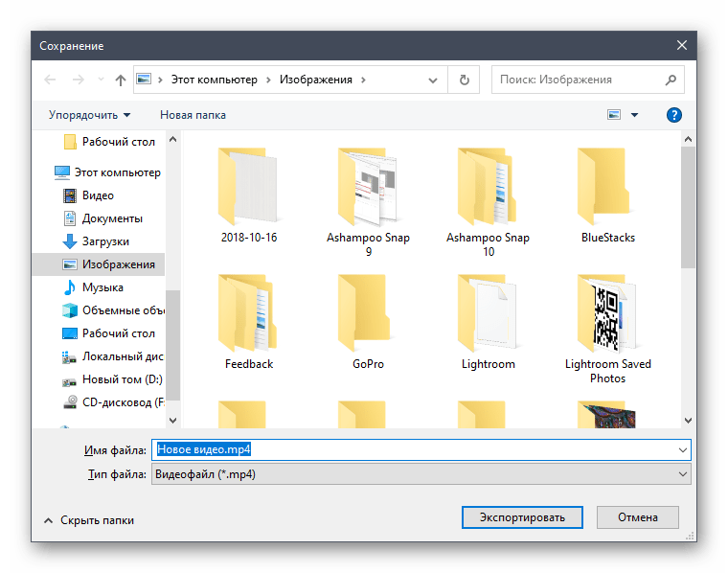Select 'Этот компьютер' in the address path
728x573 pixels.
click(x=214, y=80)
